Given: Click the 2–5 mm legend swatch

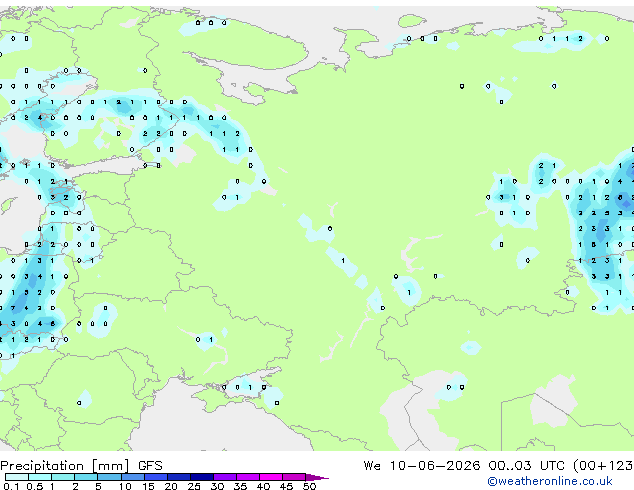Looking at the screenshot, I should pyautogui.click(x=86, y=477).
